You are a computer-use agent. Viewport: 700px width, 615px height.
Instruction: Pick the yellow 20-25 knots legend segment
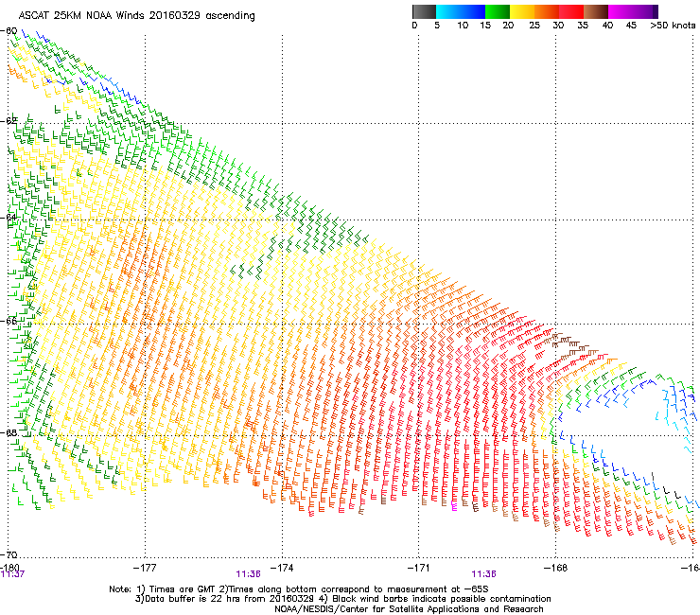point(522,11)
